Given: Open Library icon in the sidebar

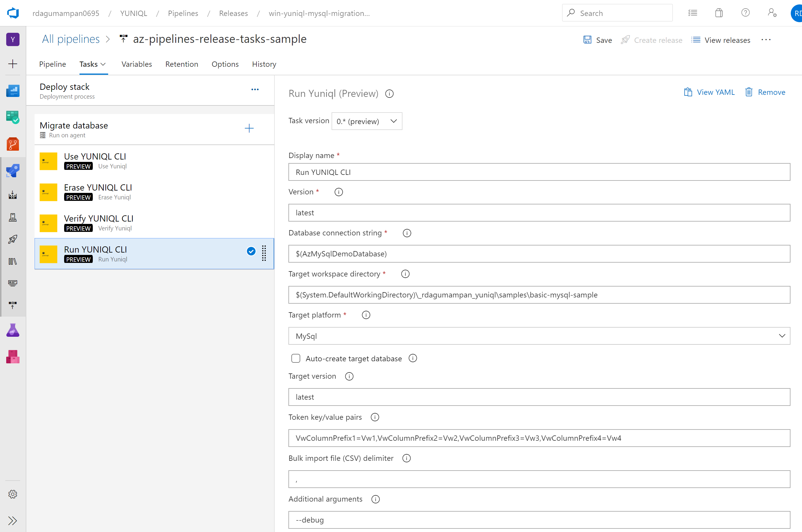Looking at the screenshot, I should (13, 261).
